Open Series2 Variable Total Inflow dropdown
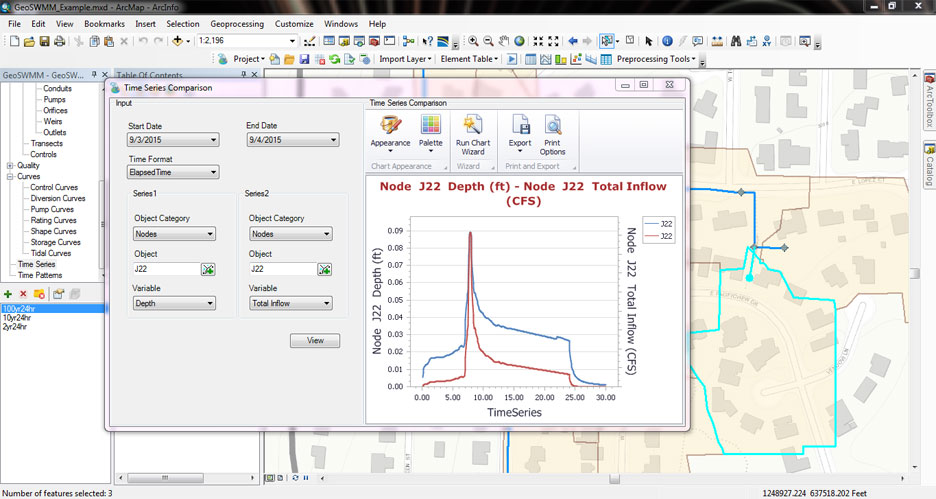Viewport: 936px width, 499px height. click(326, 303)
